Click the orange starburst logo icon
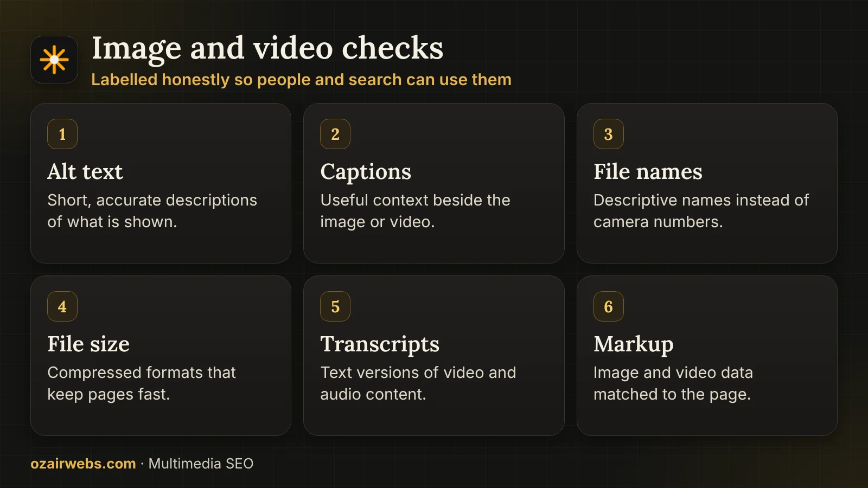868x488 pixels. (x=54, y=60)
